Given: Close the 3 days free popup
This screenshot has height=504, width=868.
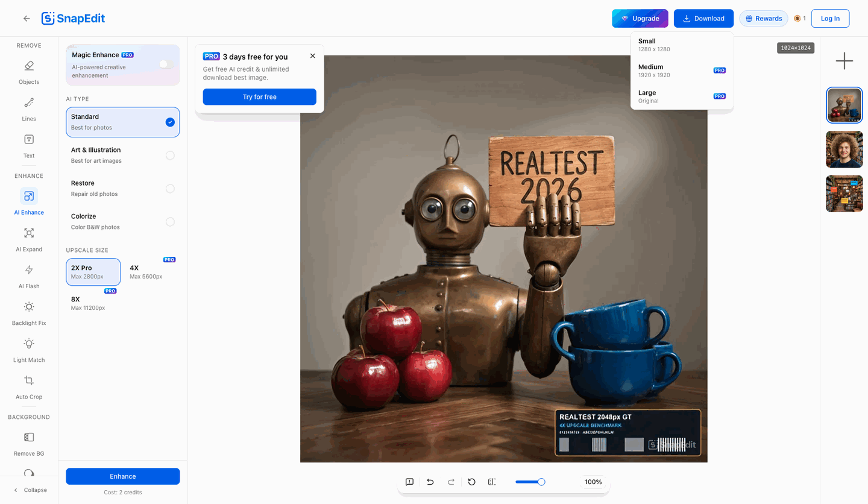Looking at the screenshot, I should (x=312, y=56).
